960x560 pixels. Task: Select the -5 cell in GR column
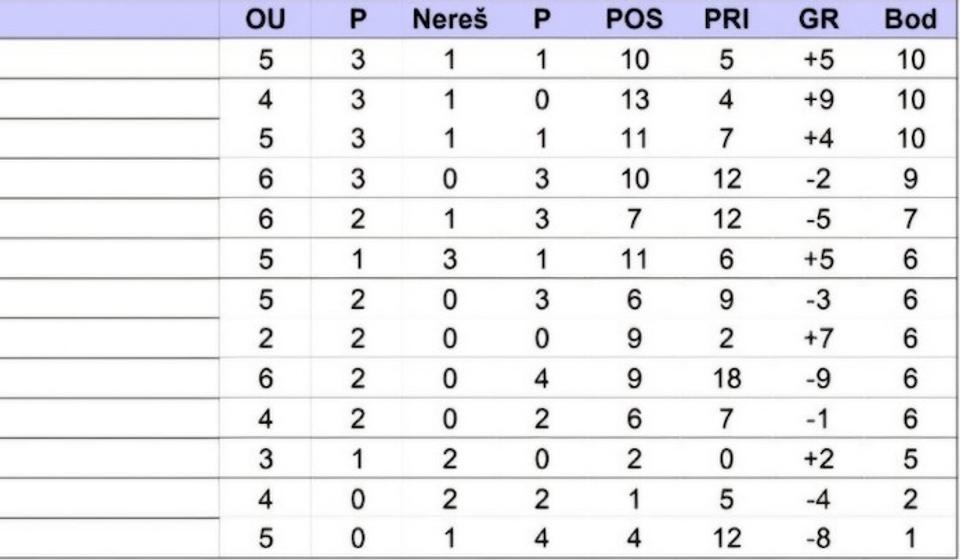(x=819, y=219)
